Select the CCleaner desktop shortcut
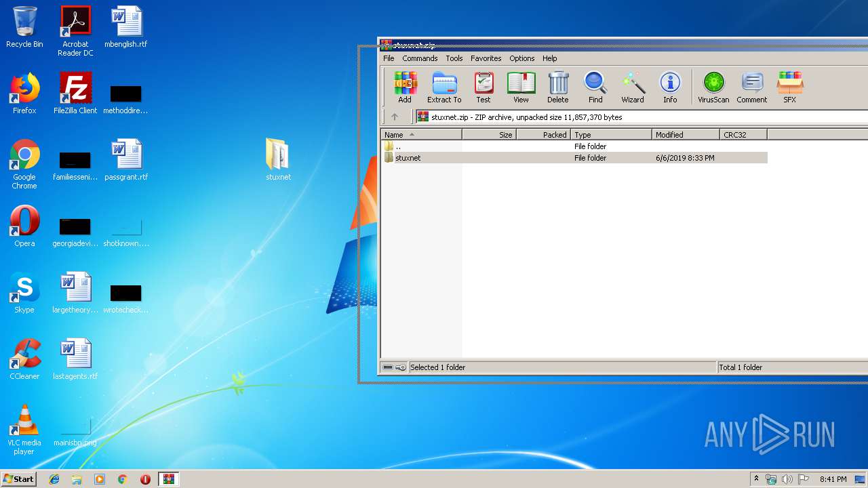Screen dimensions: 868x488 pyautogui.click(x=24, y=359)
